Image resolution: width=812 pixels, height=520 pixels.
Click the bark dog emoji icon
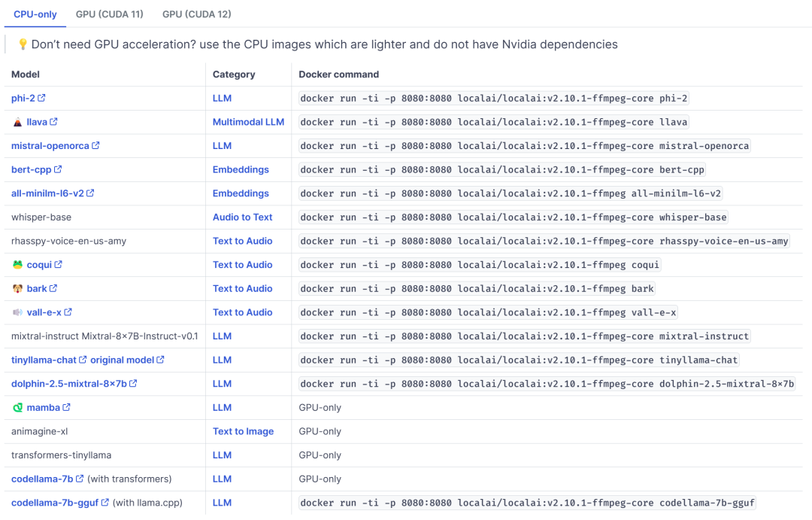[x=17, y=289]
